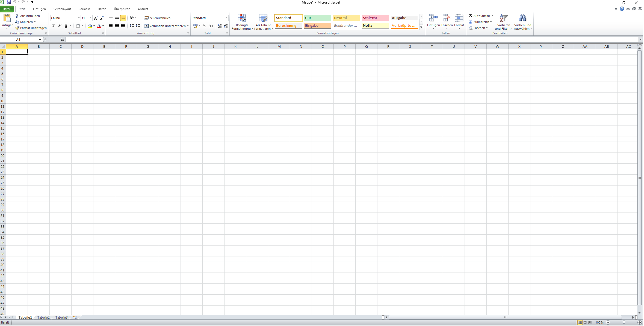This screenshot has width=644, height=326.
Task: Open Bedingte Formatierung menu icon
Action: coord(242,18)
